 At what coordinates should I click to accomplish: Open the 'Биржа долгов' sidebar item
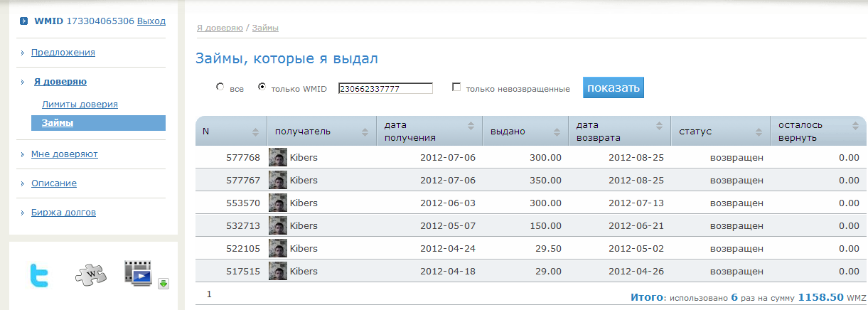(63, 212)
